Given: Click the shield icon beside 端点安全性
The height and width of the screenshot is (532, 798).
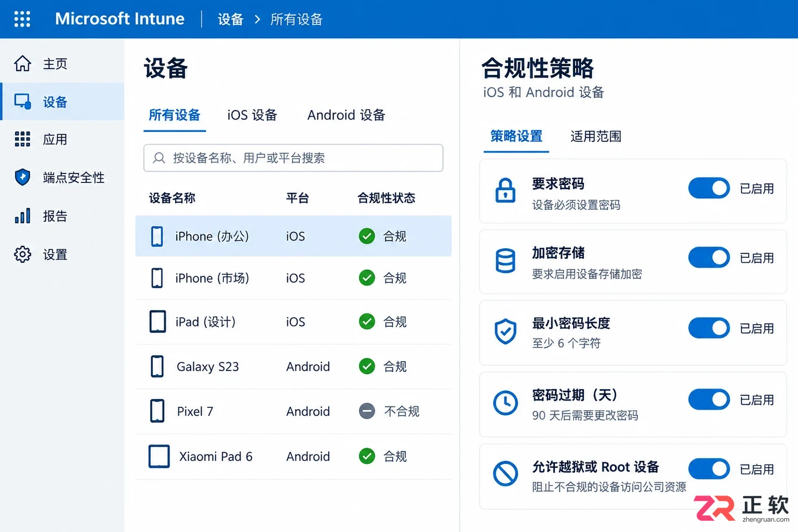Looking at the screenshot, I should click(x=23, y=177).
